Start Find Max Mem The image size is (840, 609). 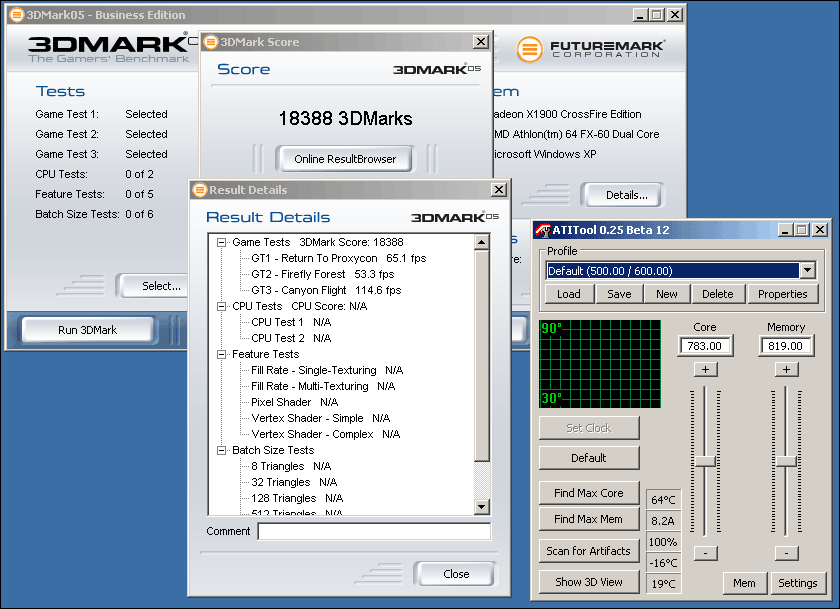pyautogui.click(x=589, y=519)
